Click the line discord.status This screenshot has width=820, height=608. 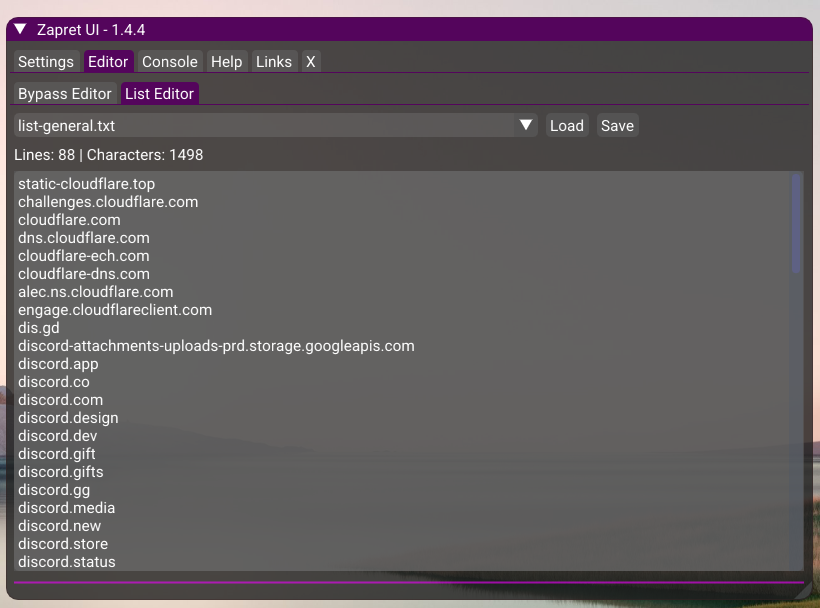[x=67, y=562]
